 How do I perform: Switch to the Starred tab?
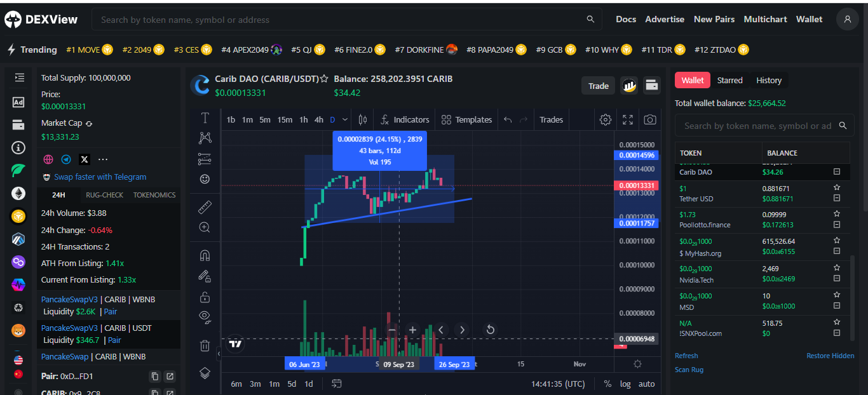[729, 80]
